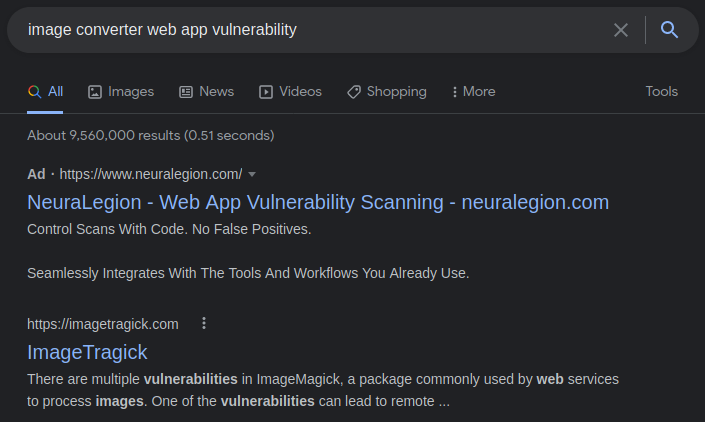
Task: Expand the ad info arrow beside neuralegion.com
Action: click(252, 174)
